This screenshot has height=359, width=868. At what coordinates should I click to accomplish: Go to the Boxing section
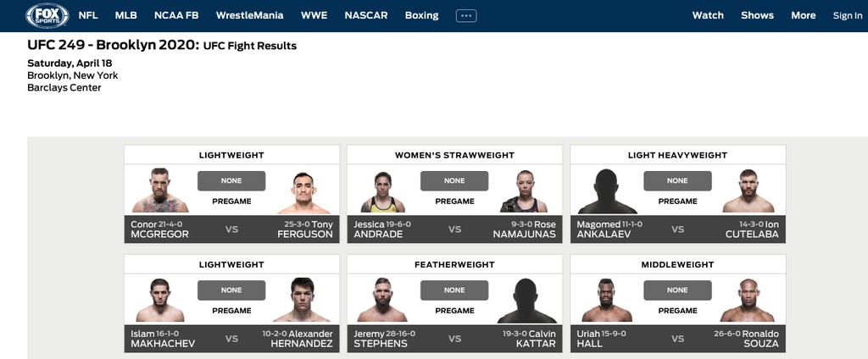click(421, 15)
